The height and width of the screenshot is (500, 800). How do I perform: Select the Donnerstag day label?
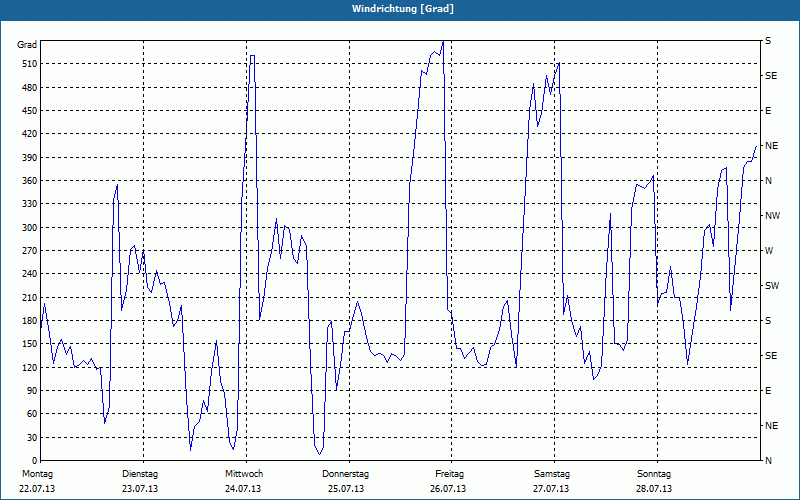tap(345, 474)
